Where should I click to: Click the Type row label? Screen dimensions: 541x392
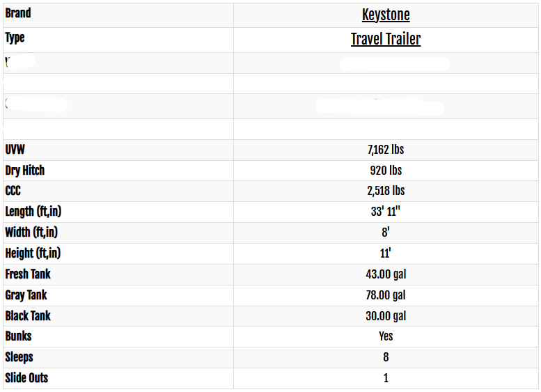[x=15, y=38]
